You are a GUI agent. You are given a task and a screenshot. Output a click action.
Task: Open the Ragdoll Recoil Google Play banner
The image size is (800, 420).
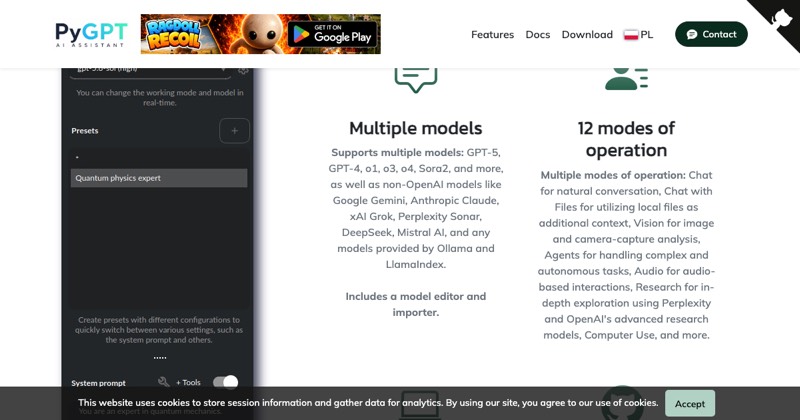[x=261, y=34]
